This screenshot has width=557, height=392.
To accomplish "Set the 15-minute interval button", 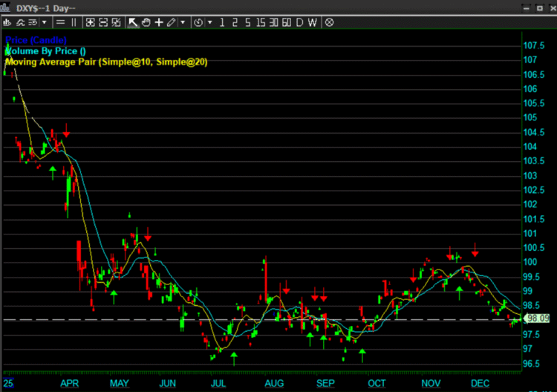I will (261, 22).
